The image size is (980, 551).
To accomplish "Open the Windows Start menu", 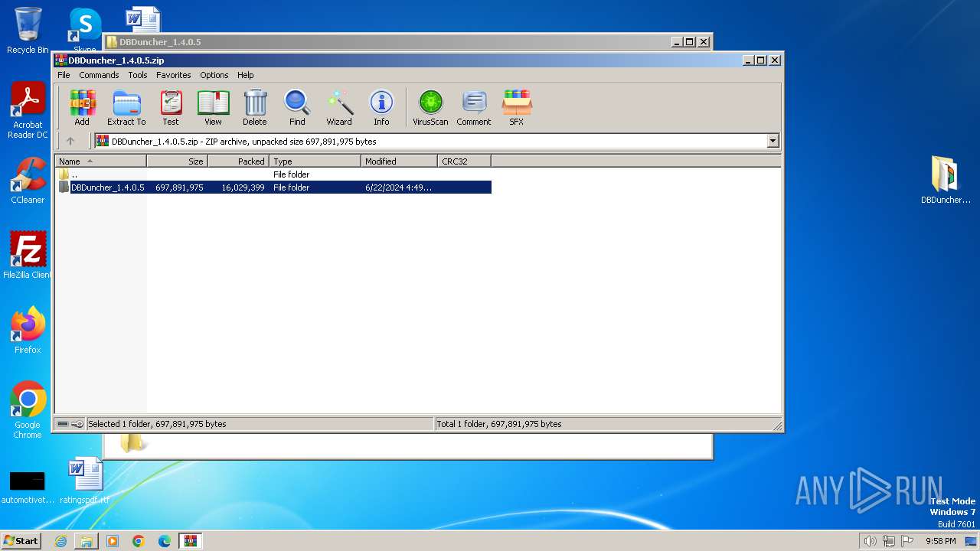I will [21, 541].
